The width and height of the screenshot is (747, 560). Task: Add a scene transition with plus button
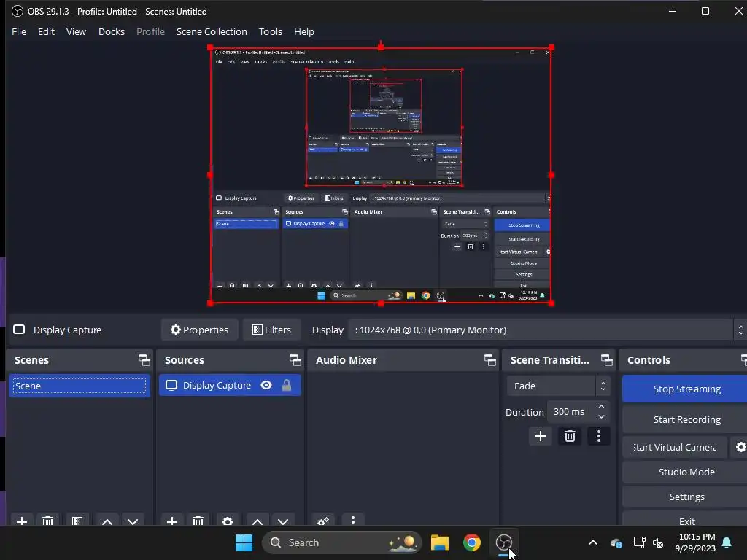click(x=541, y=436)
